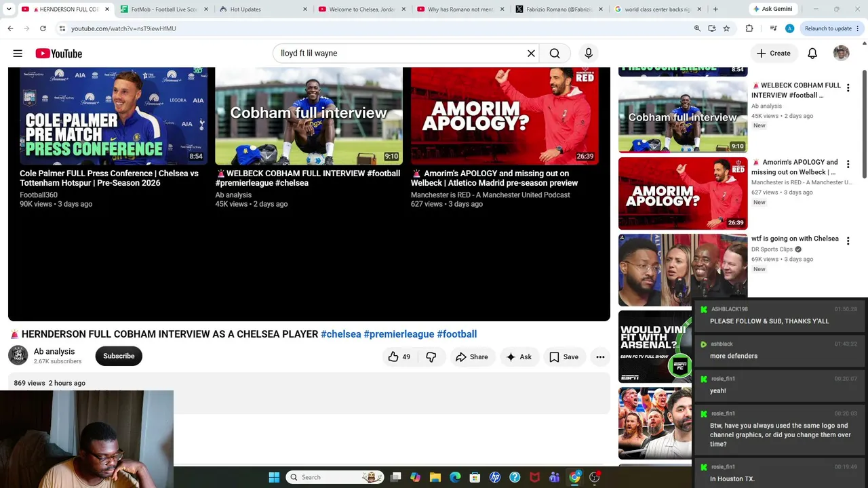
Task: Clear the search query with X
Action: click(531, 54)
